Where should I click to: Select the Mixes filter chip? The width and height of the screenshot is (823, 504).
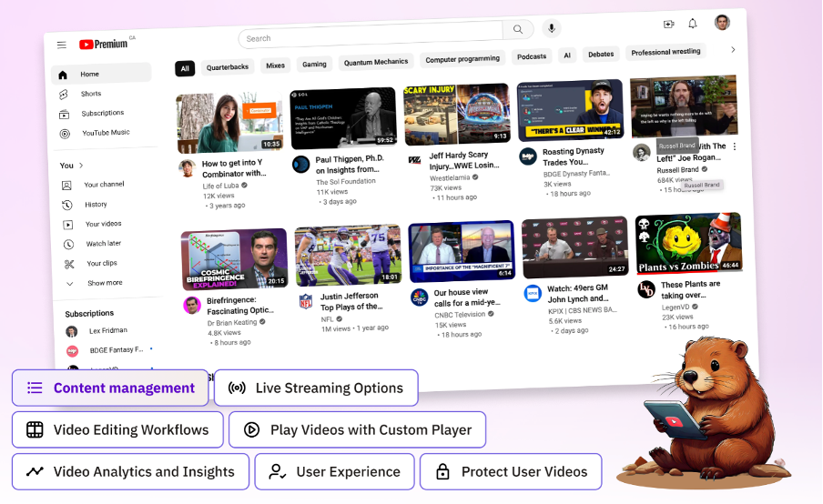point(275,66)
